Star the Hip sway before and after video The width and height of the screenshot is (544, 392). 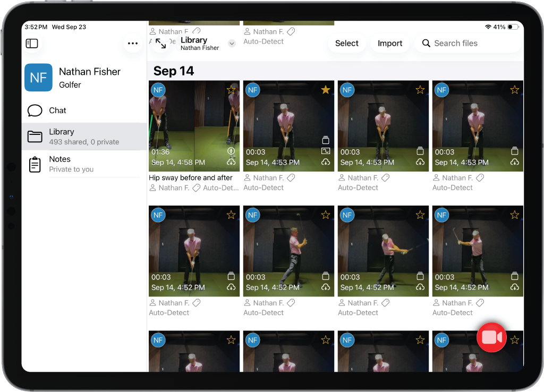(231, 90)
